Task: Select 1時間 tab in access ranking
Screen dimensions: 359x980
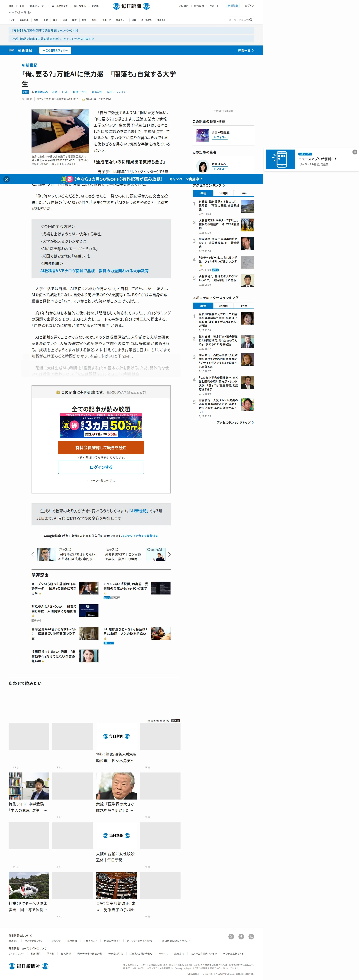Action: tap(203, 193)
